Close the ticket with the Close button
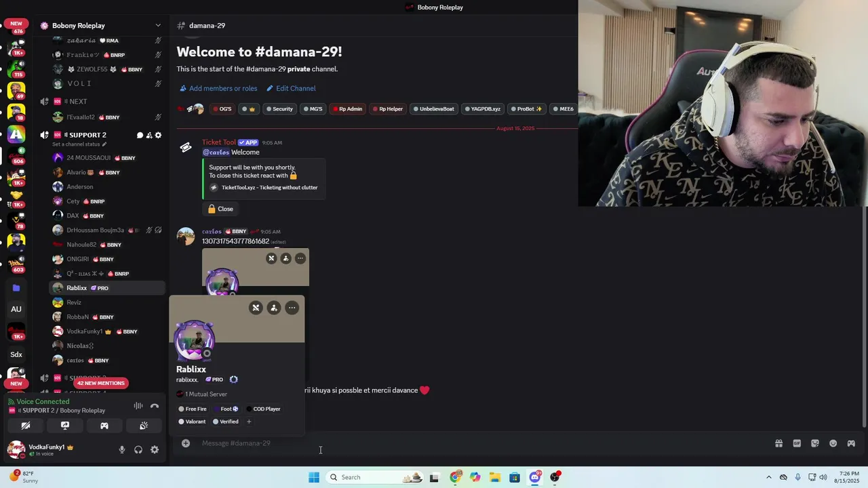868x488 pixels. coord(220,209)
